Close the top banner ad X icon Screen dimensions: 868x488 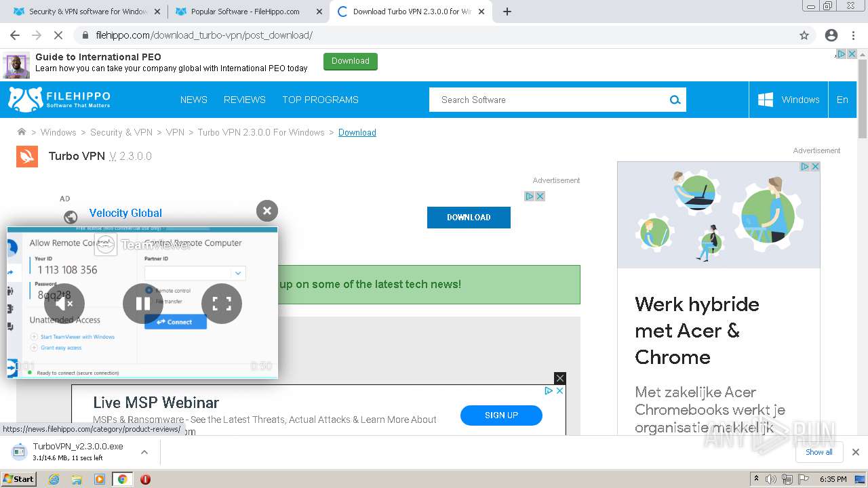coord(852,54)
